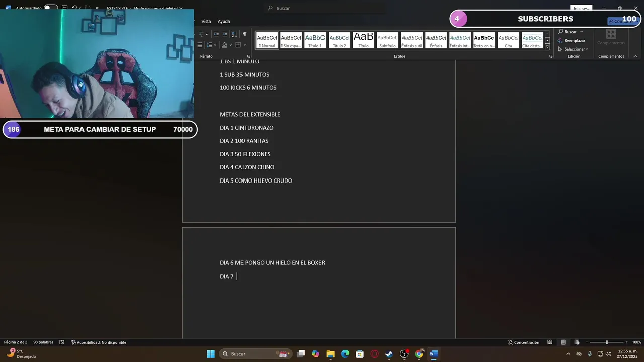Apply the Título 1 style

[315, 40]
